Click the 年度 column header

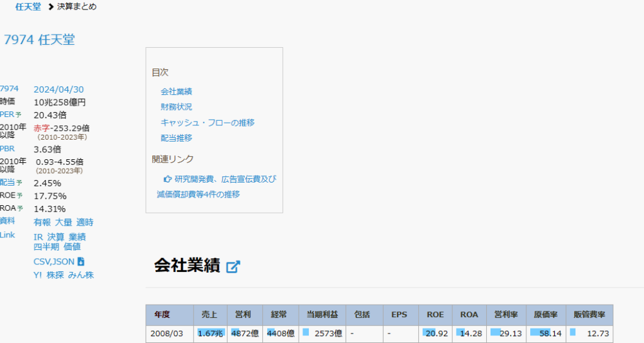pyautogui.click(x=170, y=315)
